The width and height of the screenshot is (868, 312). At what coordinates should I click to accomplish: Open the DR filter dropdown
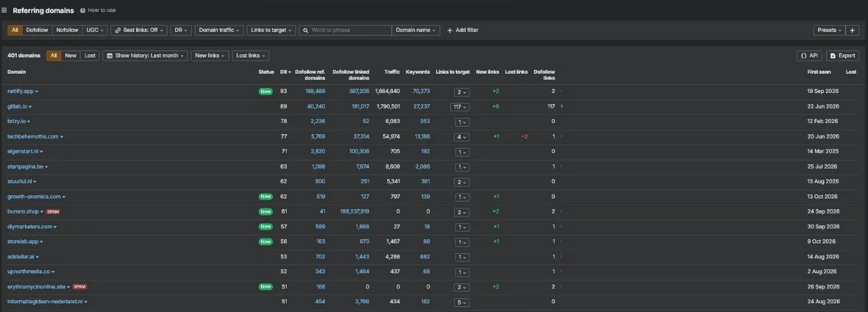tap(181, 30)
